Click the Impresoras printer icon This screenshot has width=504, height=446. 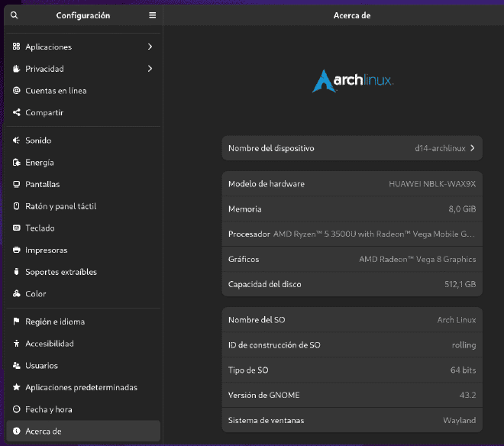(x=16, y=250)
